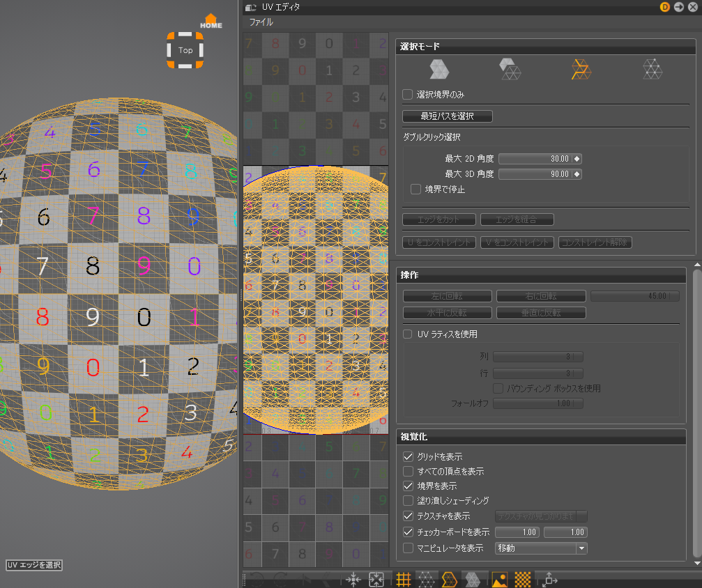Click 左に回転 button
Screen dimensions: 702x588
(447, 296)
